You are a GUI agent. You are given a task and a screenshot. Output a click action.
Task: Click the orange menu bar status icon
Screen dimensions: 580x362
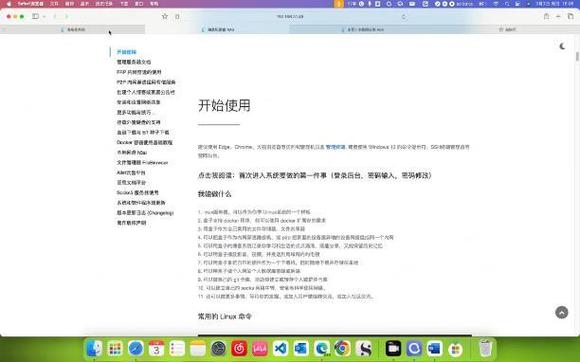(x=339, y=4)
